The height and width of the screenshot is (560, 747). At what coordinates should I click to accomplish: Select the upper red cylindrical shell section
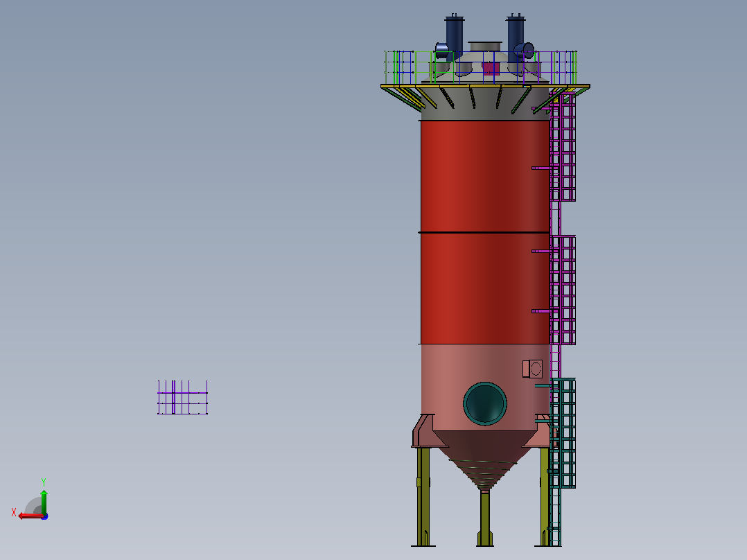click(484, 176)
